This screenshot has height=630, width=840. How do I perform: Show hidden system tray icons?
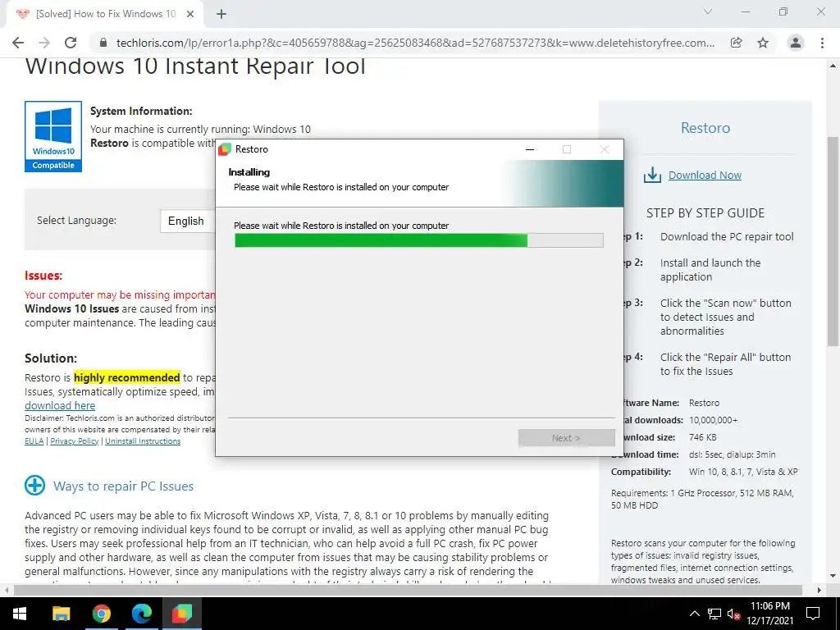[x=694, y=614]
